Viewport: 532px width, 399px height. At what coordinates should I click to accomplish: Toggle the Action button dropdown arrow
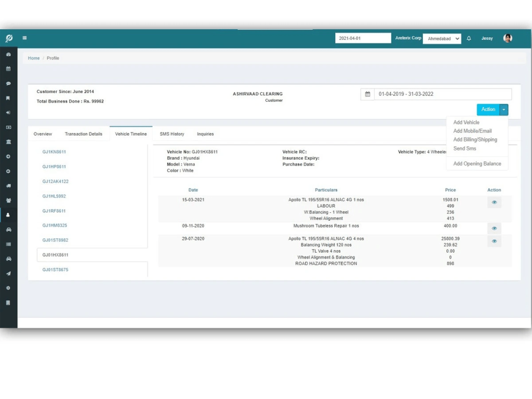pyautogui.click(x=504, y=110)
